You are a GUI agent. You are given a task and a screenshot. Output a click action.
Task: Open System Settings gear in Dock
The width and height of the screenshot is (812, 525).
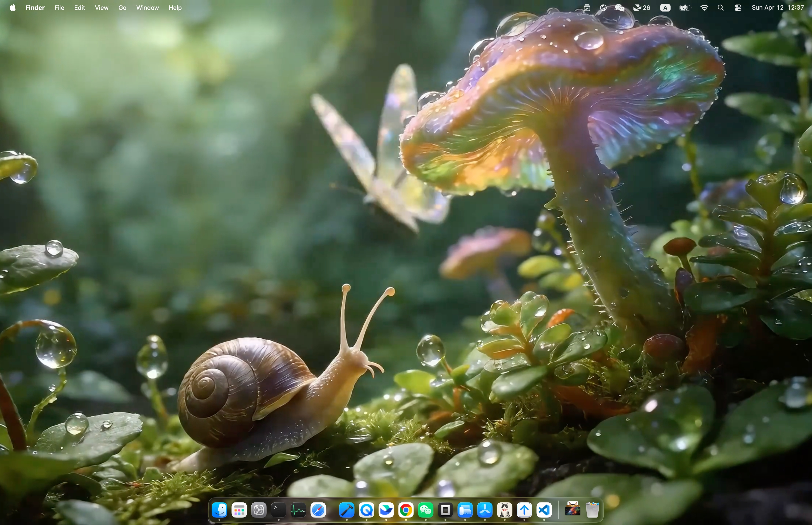(259, 510)
